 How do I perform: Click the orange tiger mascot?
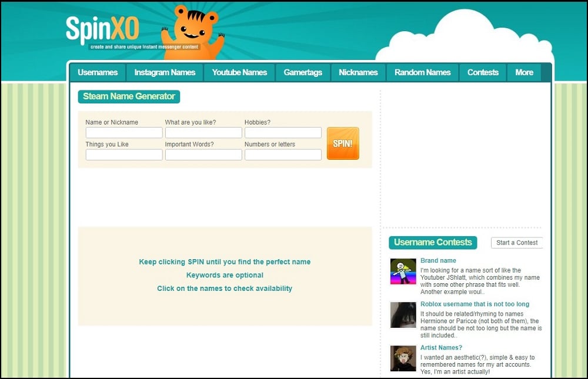(x=193, y=33)
